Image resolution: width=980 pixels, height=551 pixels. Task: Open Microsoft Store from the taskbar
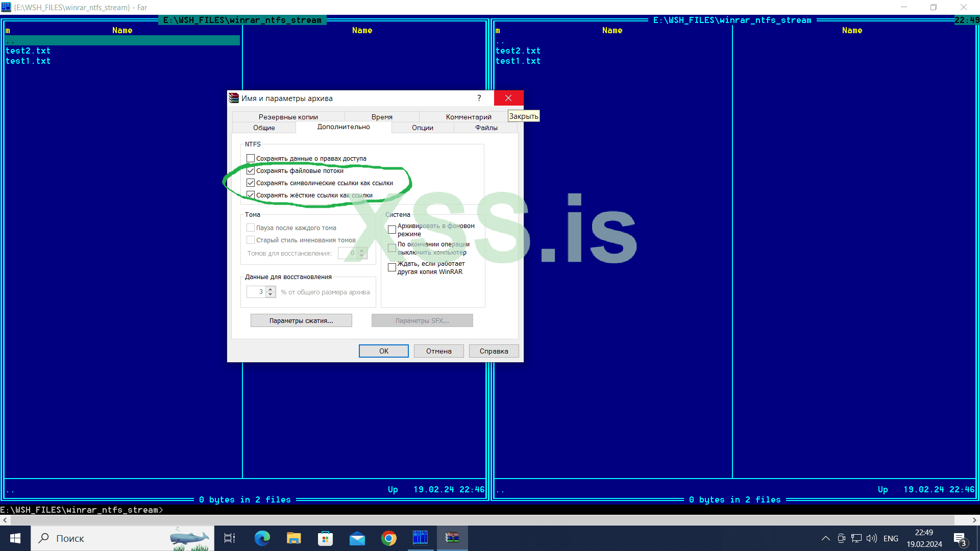click(x=325, y=538)
